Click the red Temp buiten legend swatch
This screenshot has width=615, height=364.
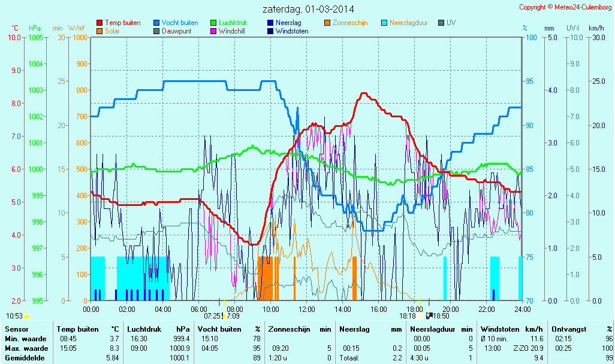point(100,23)
